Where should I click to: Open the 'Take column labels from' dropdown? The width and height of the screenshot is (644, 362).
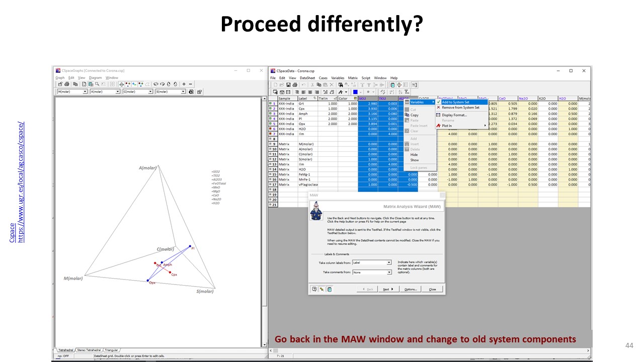[389, 262]
